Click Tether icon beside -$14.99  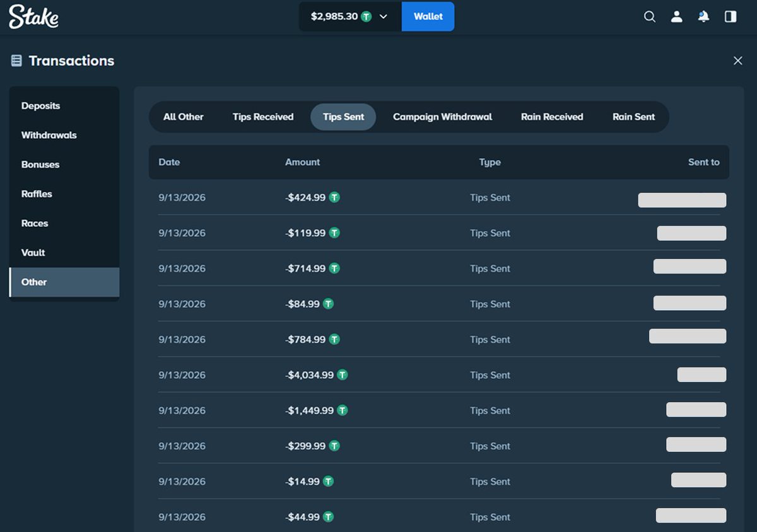point(328,482)
